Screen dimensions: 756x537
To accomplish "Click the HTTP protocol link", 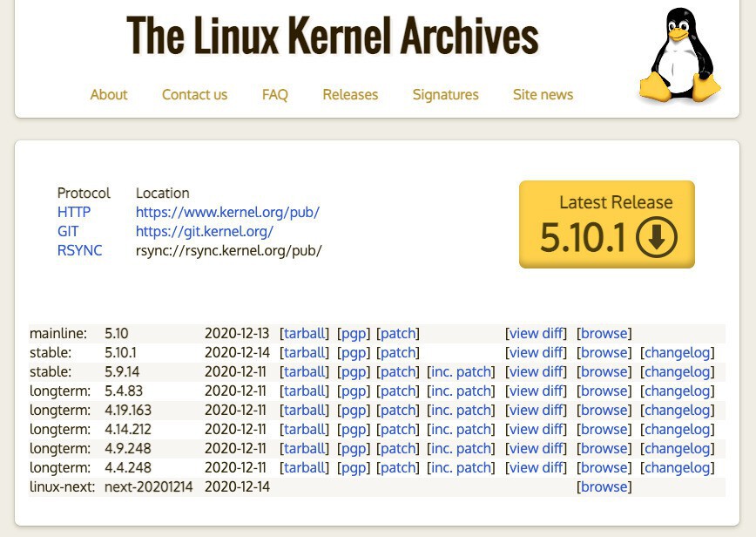I will pos(74,213).
